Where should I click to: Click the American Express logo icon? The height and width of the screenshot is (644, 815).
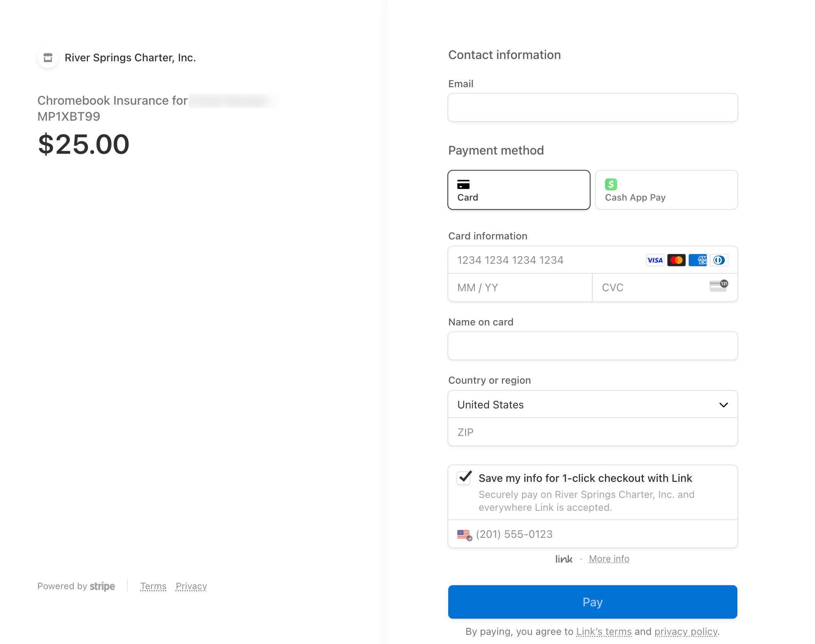coord(697,260)
